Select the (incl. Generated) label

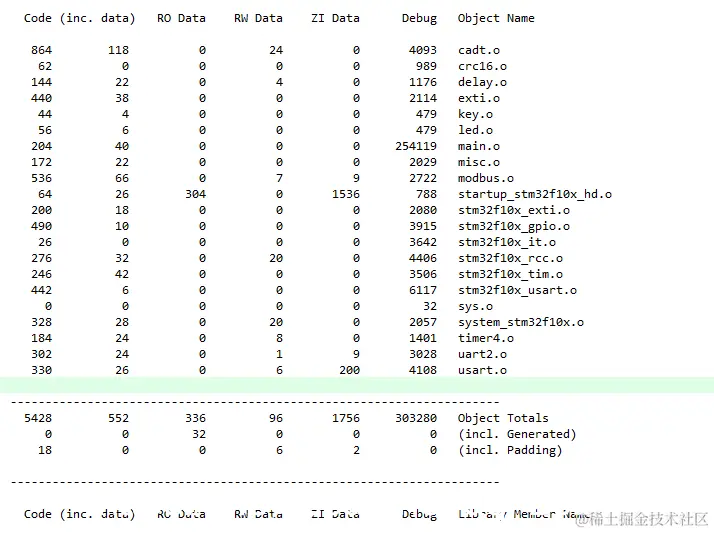(x=517, y=434)
